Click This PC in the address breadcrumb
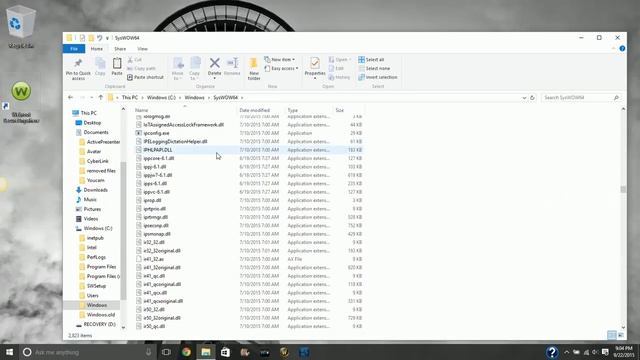640x360 pixels. coord(130,98)
